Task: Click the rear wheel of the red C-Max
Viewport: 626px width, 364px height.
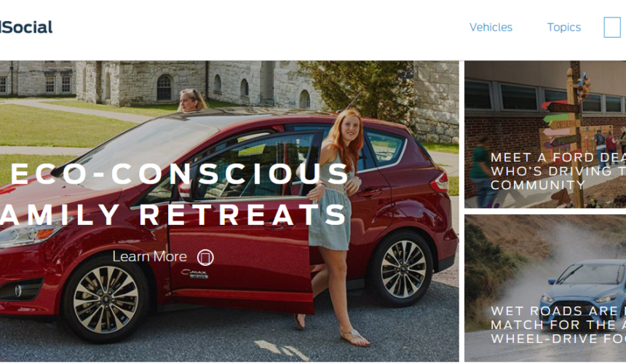Action: pos(403,269)
